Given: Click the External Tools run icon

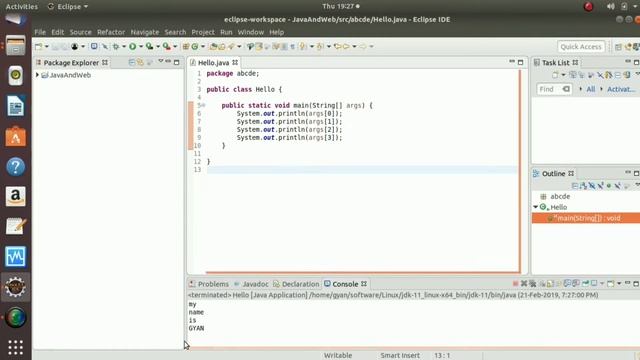Looking at the screenshot, I should tap(167, 47).
